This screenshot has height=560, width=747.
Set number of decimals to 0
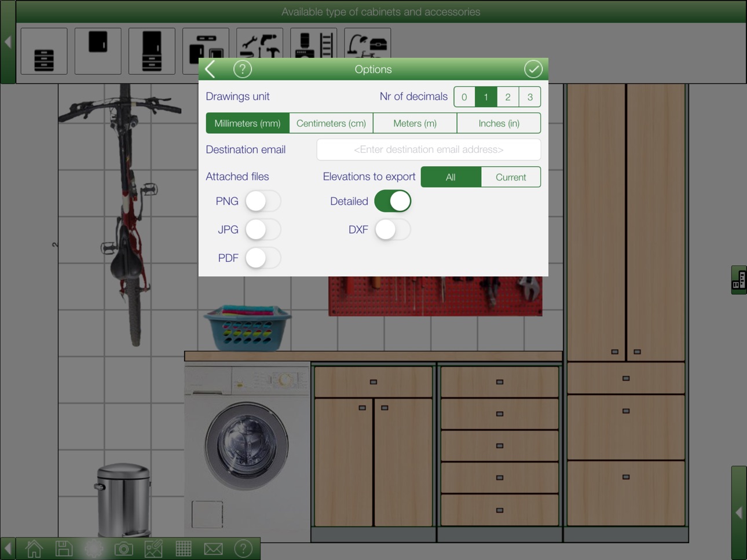pyautogui.click(x=464, y=97)
